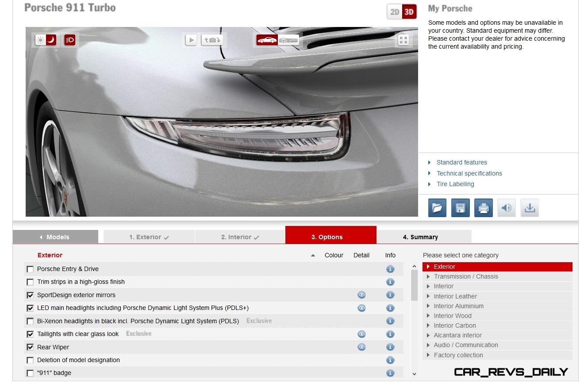This screenshot has height=390, width=588.
Task: Open info for Deletion of model designation
Action: coord(390,360)
